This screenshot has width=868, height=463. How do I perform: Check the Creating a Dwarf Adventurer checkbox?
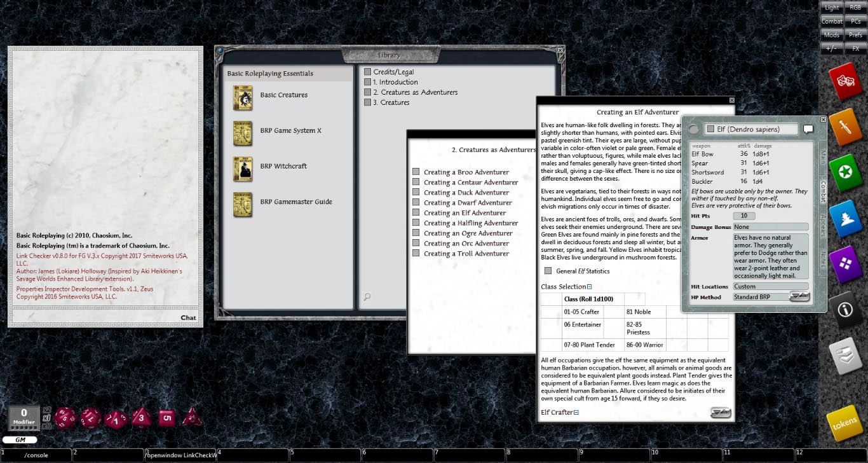416,202
